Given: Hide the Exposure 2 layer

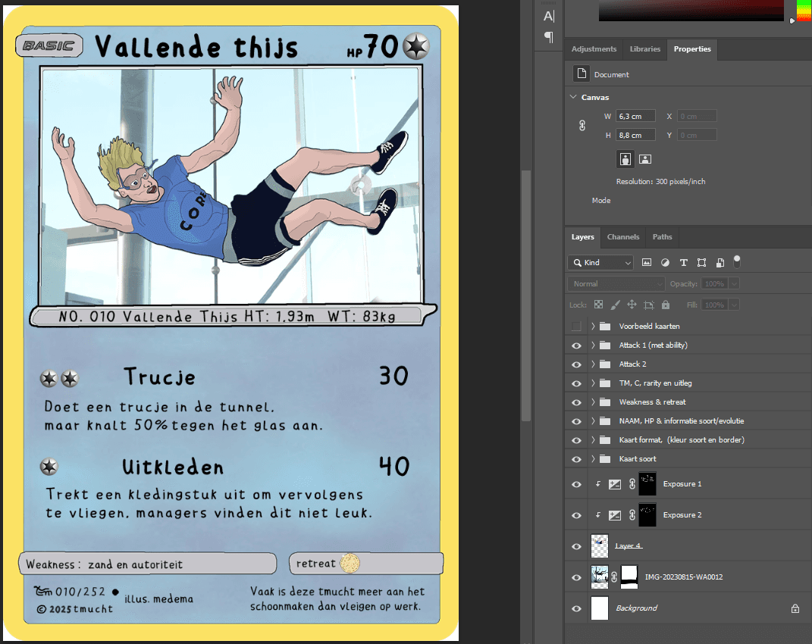Looking at the screenshot, I should (576, 516).
